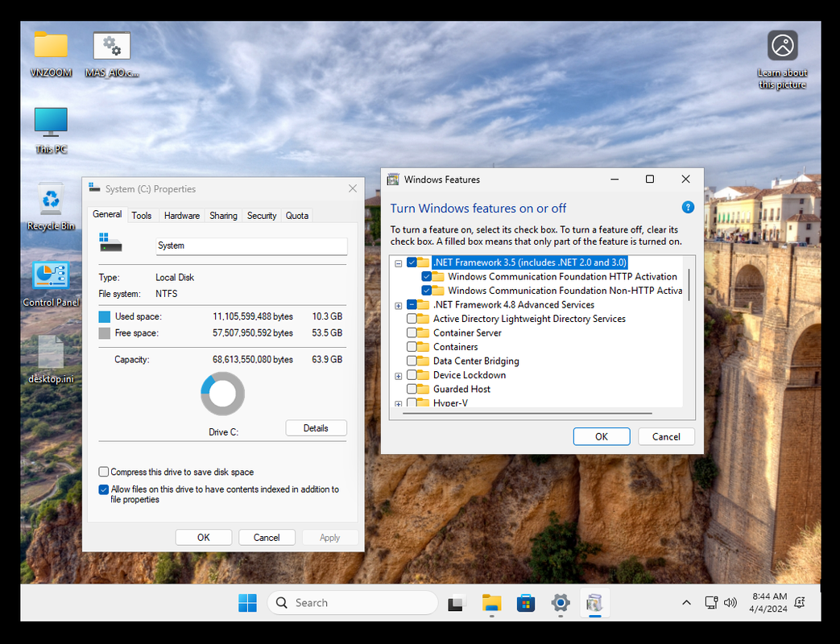Enable Active Directory Lightweight Directory Services
This screenshot has width=840, height=644.
pos(412,319)
